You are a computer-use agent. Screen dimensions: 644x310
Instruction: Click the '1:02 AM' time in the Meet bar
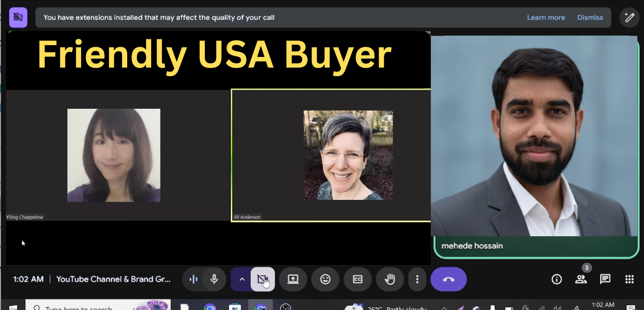(x=28, y=279)
